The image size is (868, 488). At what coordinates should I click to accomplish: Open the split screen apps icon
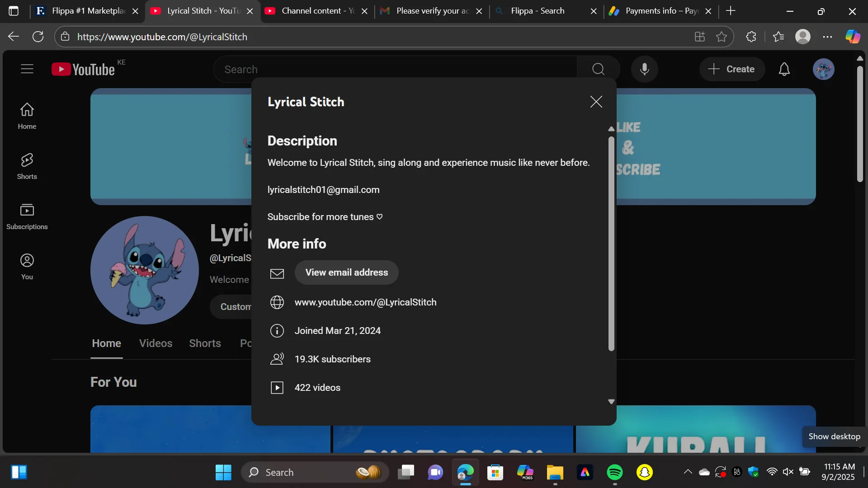pos(700,37)
